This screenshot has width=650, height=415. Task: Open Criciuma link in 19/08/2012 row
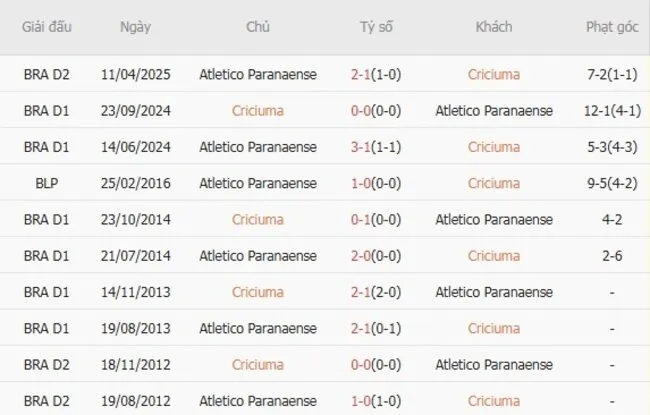click(x=494, y=401)
